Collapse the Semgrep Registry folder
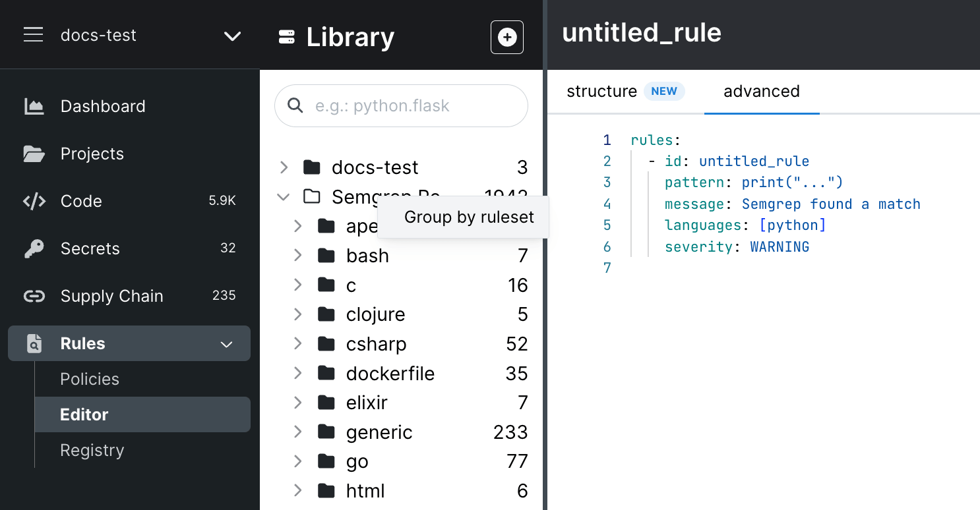This screenshot has width=980, height=510. tap(284, 196)
